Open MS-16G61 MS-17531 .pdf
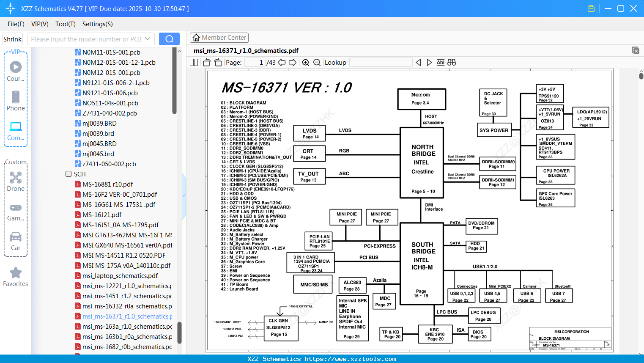Image resolution: width=644 pixels, height=363 pixels. (119, 205)
